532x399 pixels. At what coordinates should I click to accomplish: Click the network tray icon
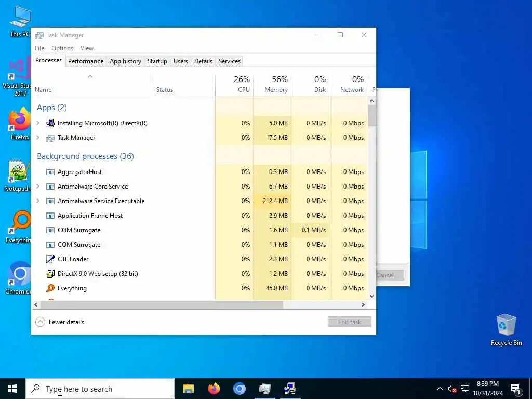[x=465, y=389]
